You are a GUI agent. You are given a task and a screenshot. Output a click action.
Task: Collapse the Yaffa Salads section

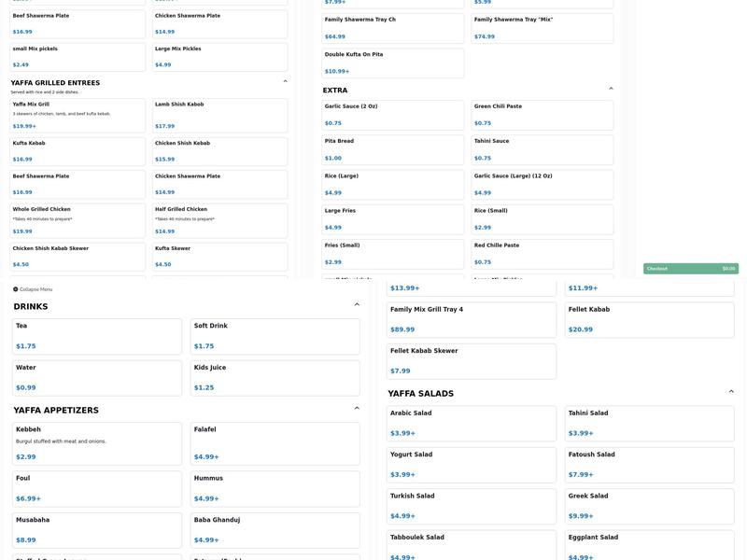[x=731, y=392]
